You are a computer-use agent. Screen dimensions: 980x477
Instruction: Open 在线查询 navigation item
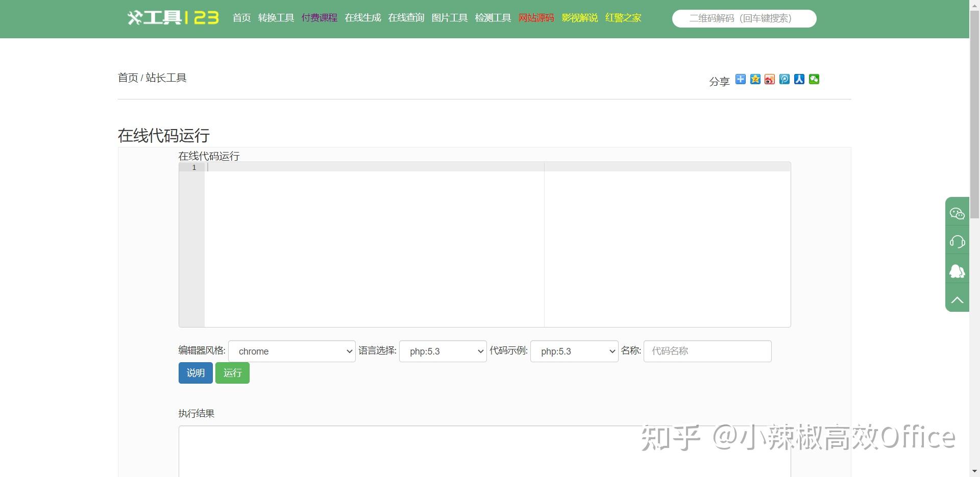click(406, 18)
